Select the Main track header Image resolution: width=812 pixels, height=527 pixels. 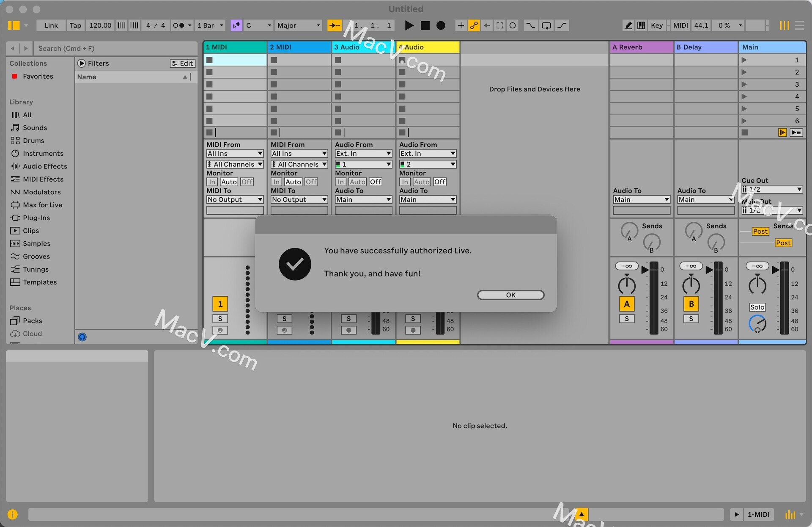click(x=772, y=47)
